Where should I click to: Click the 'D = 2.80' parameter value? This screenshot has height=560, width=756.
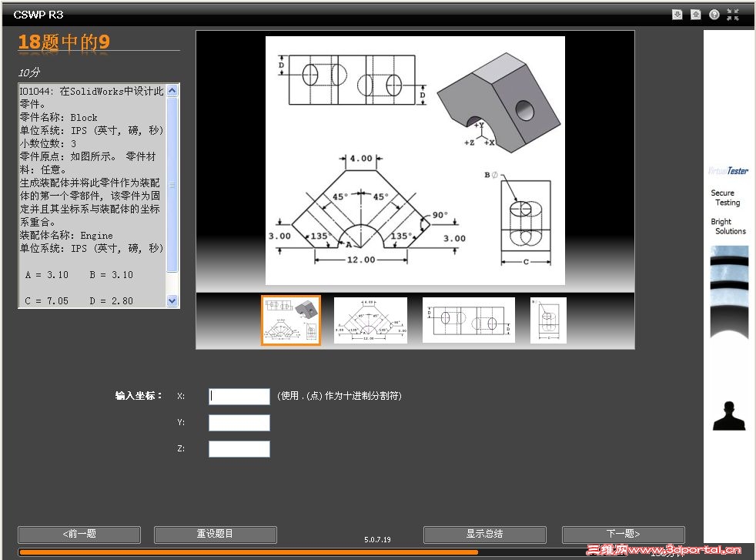click(112, 301)
